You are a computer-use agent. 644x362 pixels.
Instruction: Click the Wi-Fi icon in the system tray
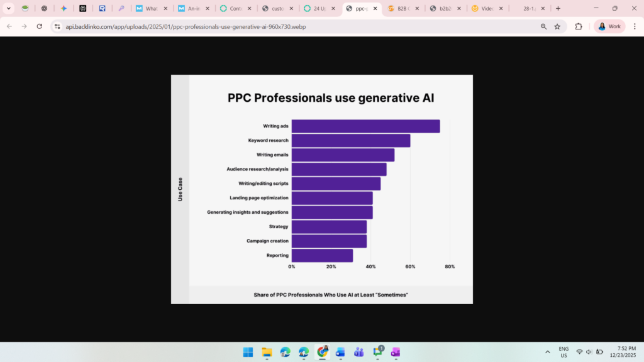coord(578,352)
